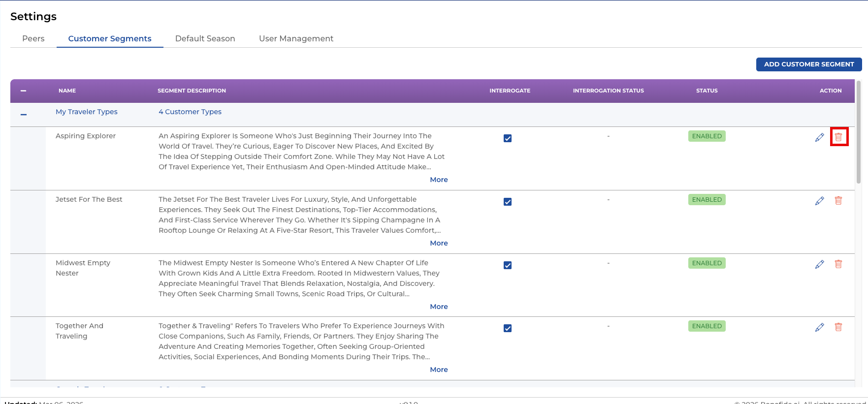Click the table's vertical scrollbar
Viewport: 868px width, 404px height.
coord(859,133)
